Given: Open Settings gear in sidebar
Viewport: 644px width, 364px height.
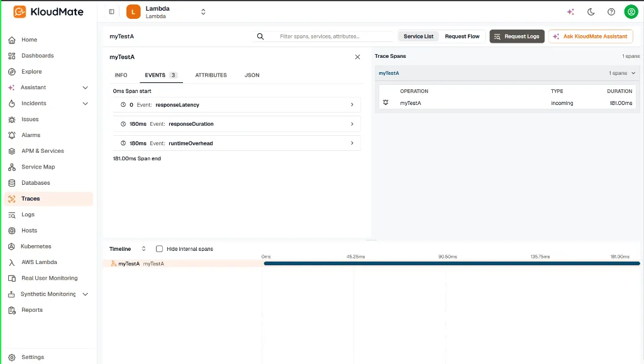Looking at the screenshot, I should pos(12,358).
